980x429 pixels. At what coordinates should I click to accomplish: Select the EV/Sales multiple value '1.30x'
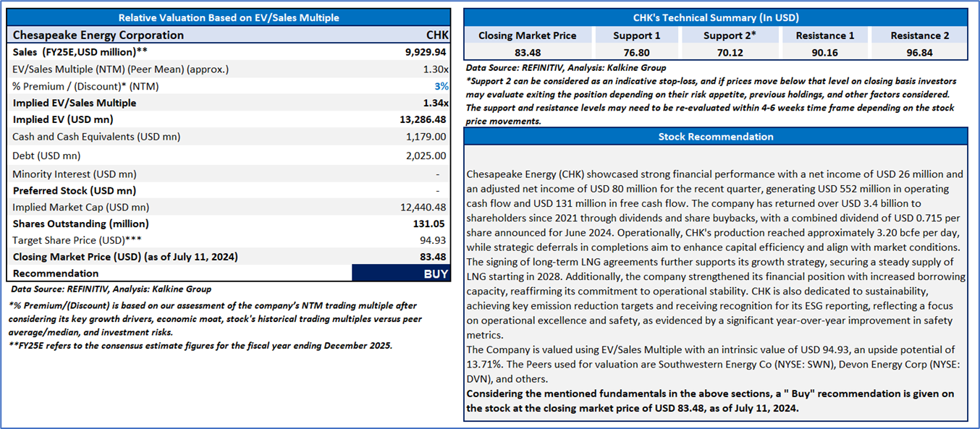tap(435, 69)
